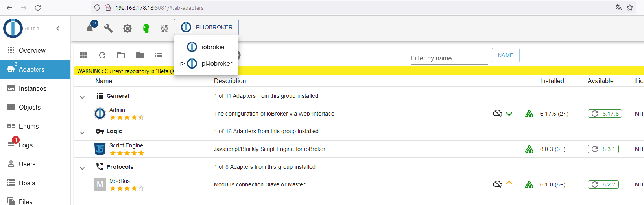Select the pi-iobroker host entry

click(x=206, y=63)
